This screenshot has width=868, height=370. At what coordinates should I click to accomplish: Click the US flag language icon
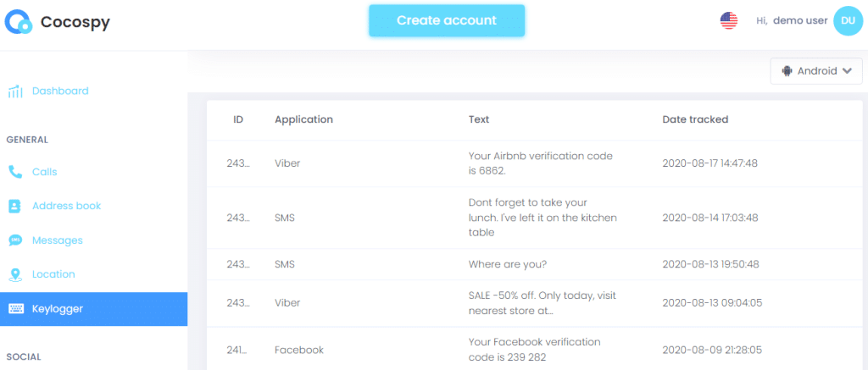(x=728, y=21)
